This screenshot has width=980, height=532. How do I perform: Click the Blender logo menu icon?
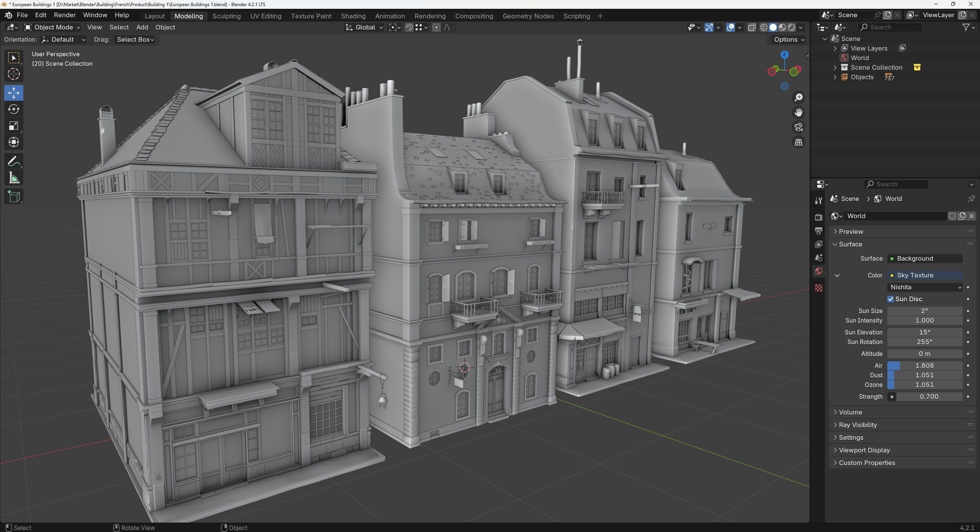tap(8, 15)
